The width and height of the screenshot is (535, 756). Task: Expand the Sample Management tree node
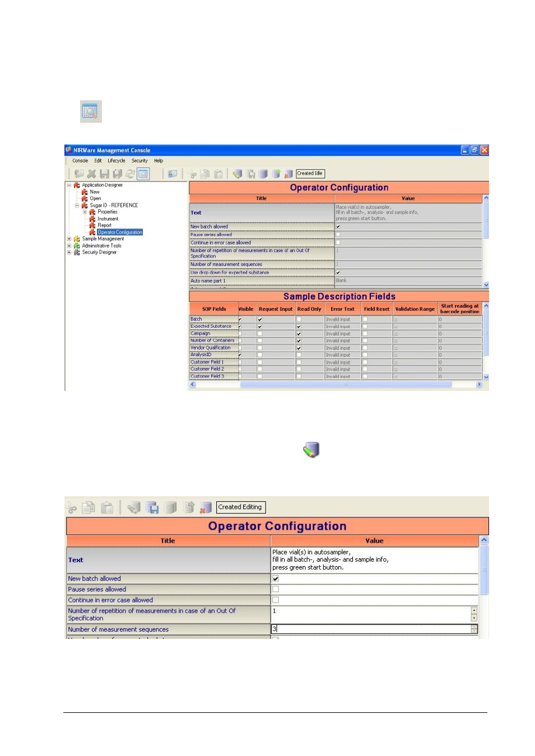[69, 239]
